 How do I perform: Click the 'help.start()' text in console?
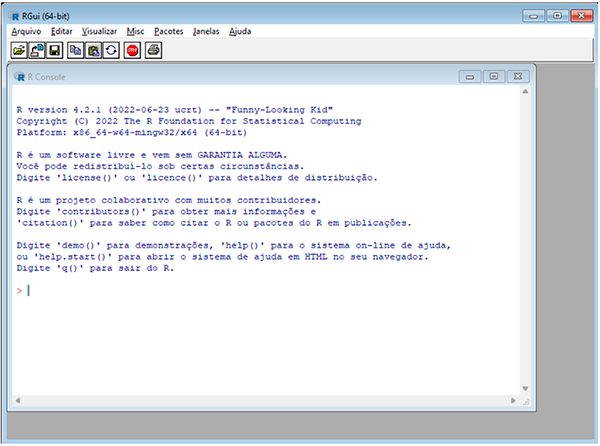[72, 257]
